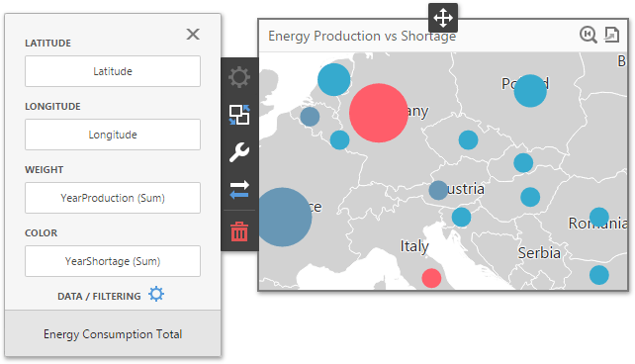
Task: Click the interactivity arrows icon
Action: click(x=239, y=190)
